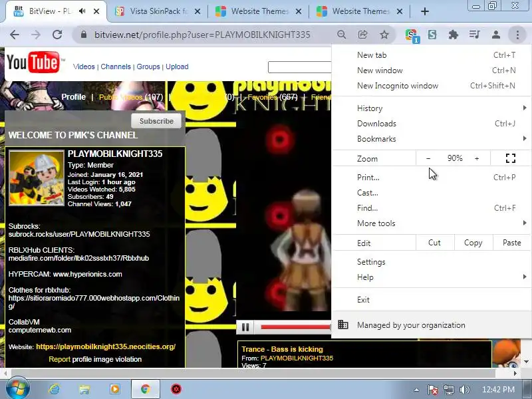The width and height of the screenshot is (532, 399).
Task: Switch to the Vista SkinPack tab
Action: pyautogui.click(x=157, y=11)
